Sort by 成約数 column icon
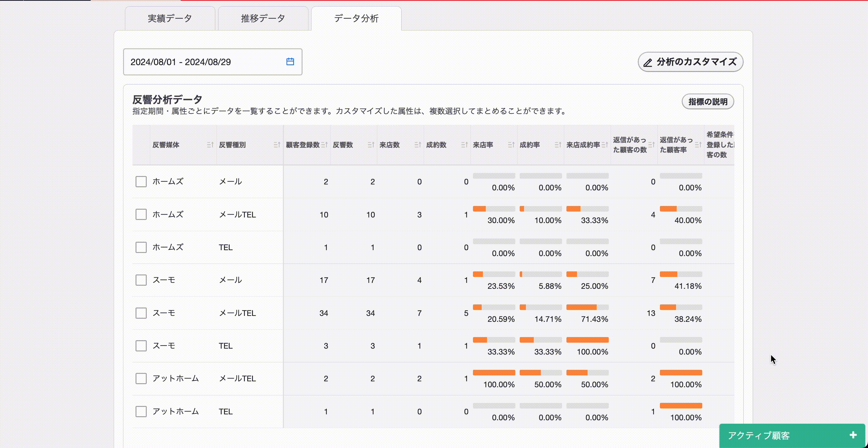Viewport: 868px width, 448px height. point(464,145)
